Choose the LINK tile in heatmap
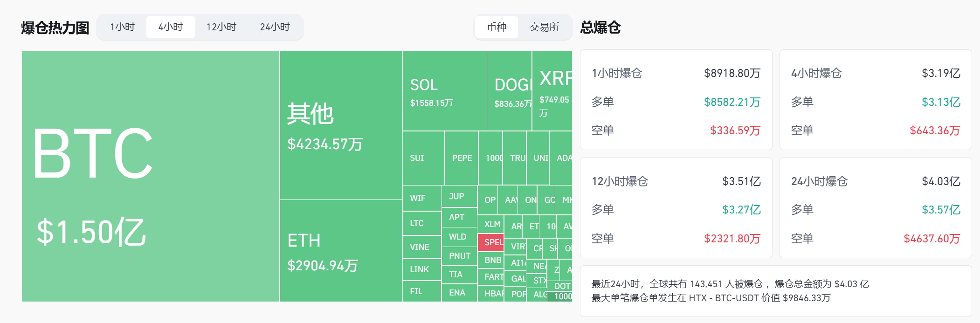Viewport: 980px width, 323px height. pyautogui.click(x=421, y=269)
